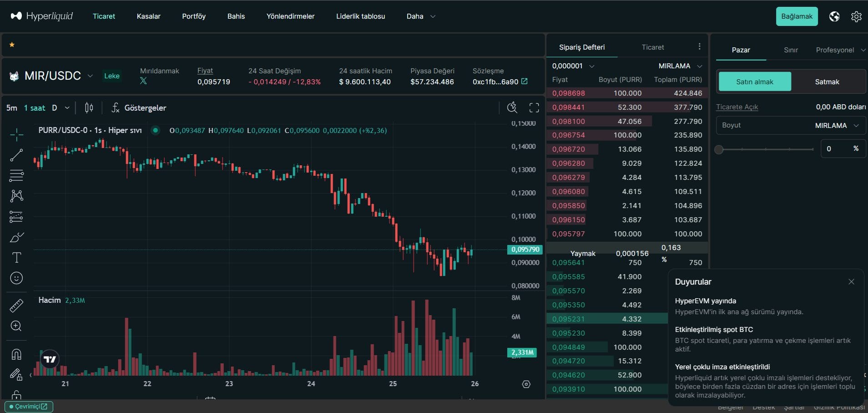Viewport: 868px width, 413px height.
Task: Switch to the Ticaret trades tab
Action: click(652, 46)
